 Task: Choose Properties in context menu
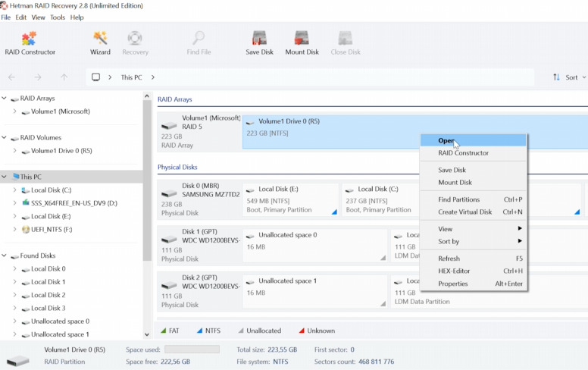click(474, 284)
